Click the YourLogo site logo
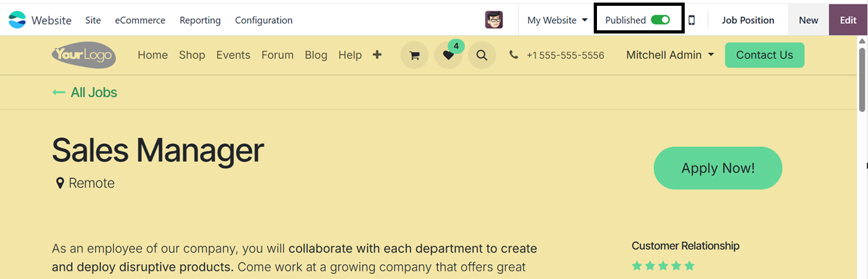 pyautogui.click(x=84, y=55)
